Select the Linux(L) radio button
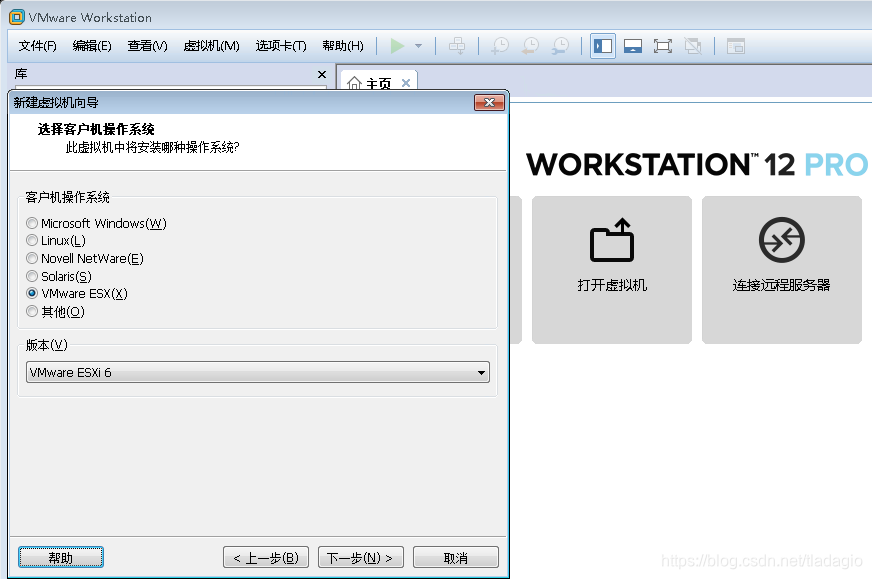This screenshot has width=872, height=579. click(32, 240)
